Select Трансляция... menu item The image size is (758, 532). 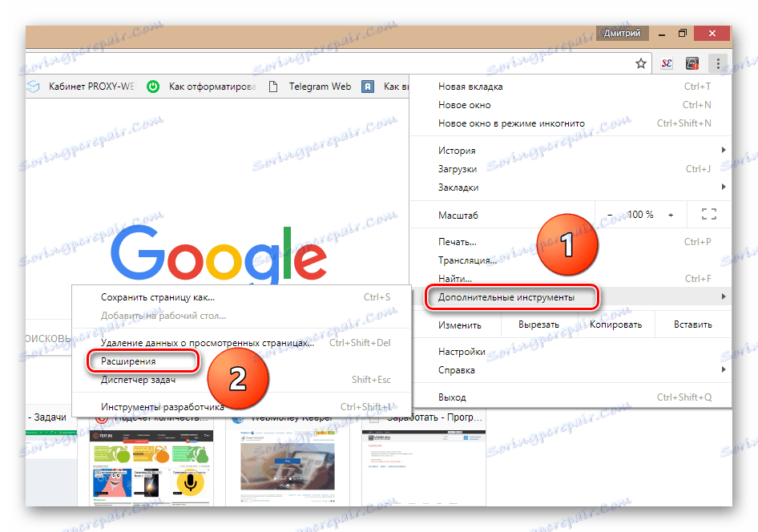click(571, 260)
